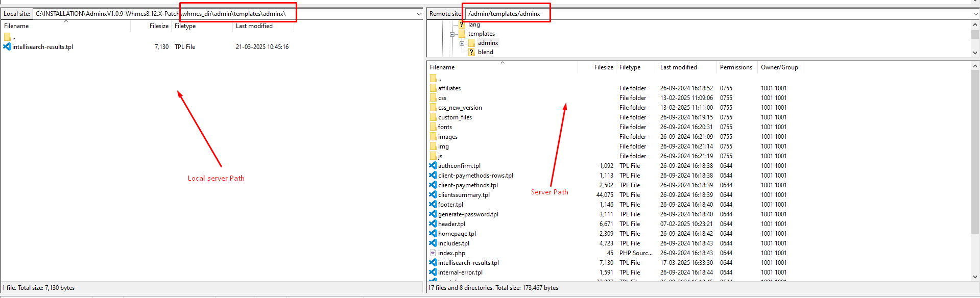Select the local intellisearch-results.tpl file icon
Image resolution: width=980 pixels, height=298 pixels.
(7, 47)
